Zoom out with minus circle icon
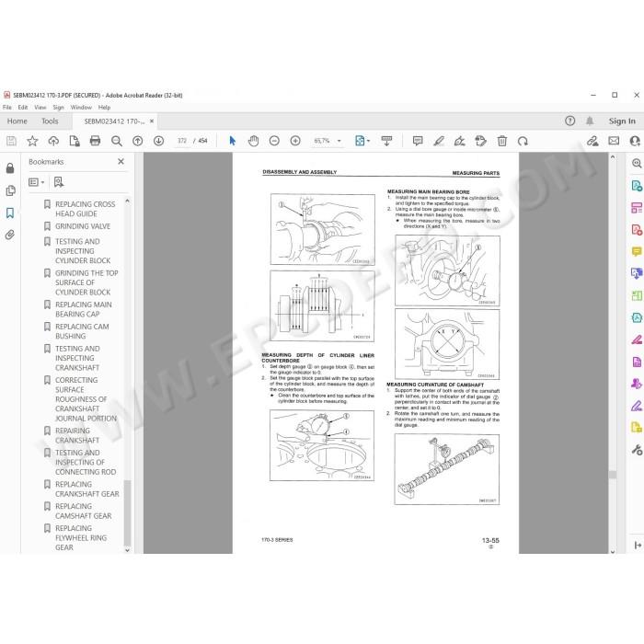Screen dimensions: 644x644 pyautogui.click(x=274, y=142)
